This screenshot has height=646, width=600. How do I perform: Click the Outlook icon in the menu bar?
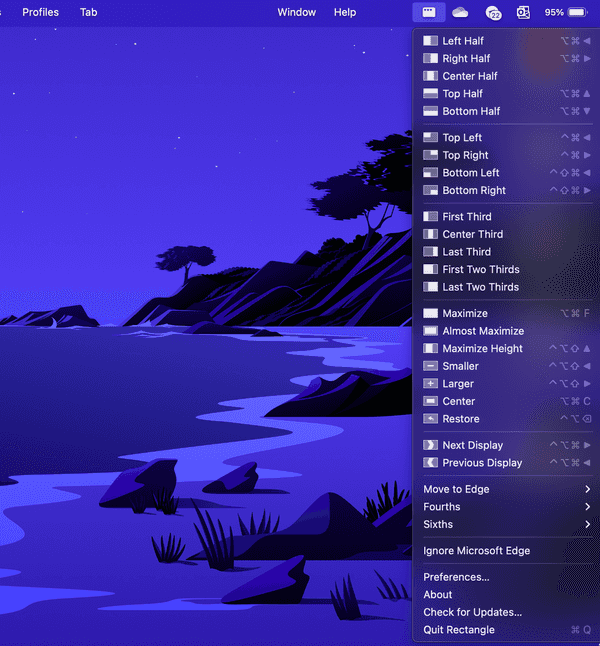(x=523, y=12)
